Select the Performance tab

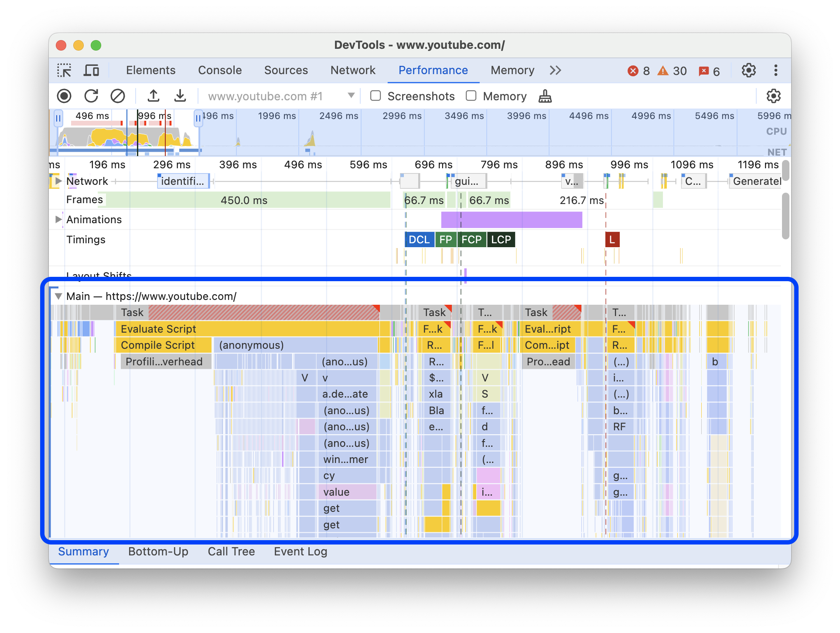[x=432, y=69]
